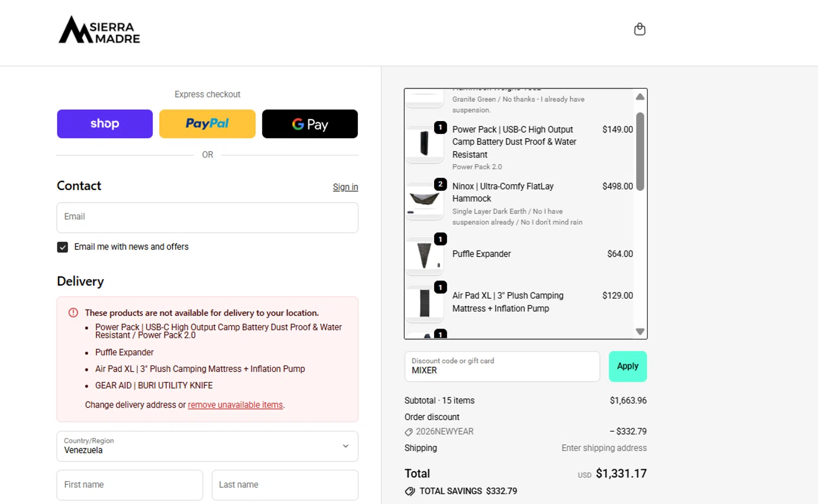Click the discount code input field
818x504 pixels.
[x=502, y=366]
